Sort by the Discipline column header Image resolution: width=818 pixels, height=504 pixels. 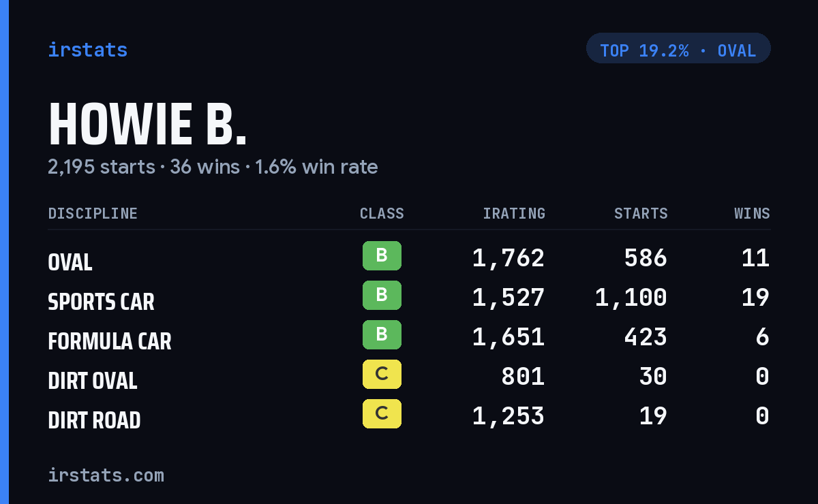tap(93, 214)
